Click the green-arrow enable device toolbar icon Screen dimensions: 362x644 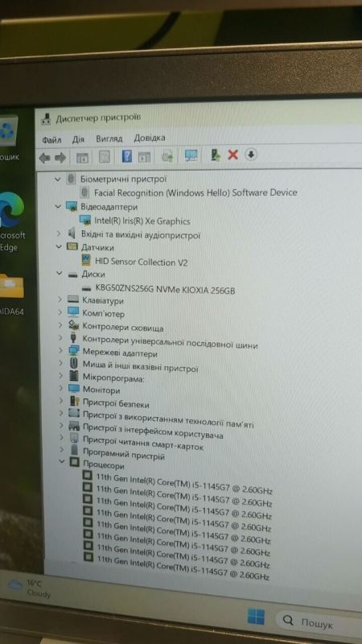pyautogui.click(x=216, y=155)
